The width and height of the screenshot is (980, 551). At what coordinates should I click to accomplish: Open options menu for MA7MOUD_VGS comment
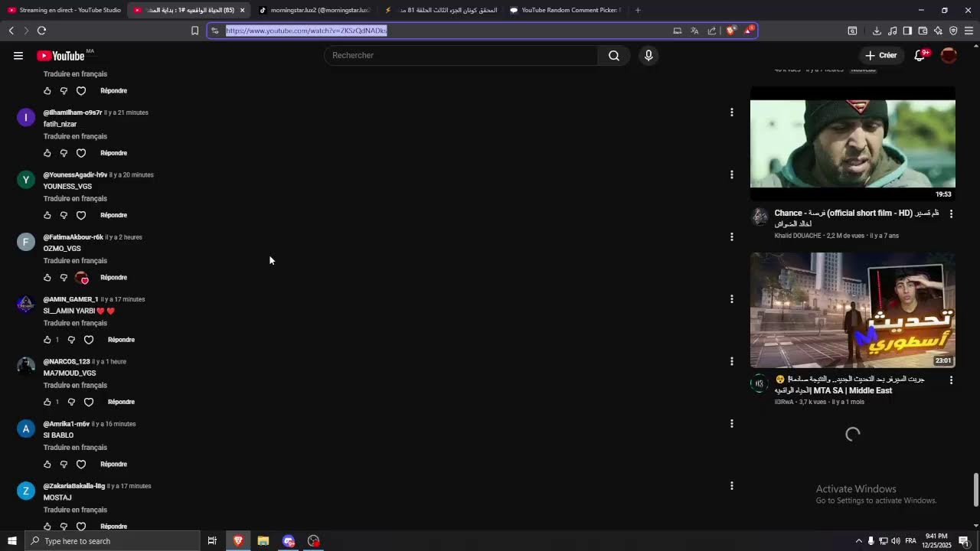(x=731, y=361)
